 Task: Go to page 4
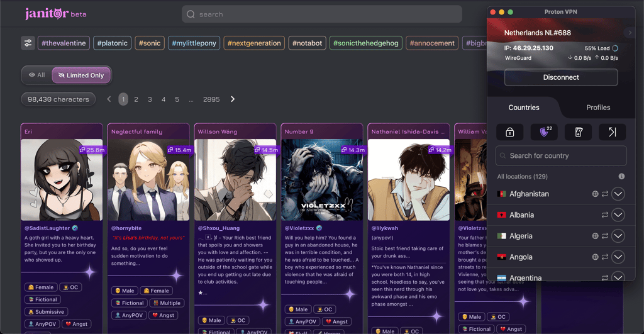click(x=164, y=99)
